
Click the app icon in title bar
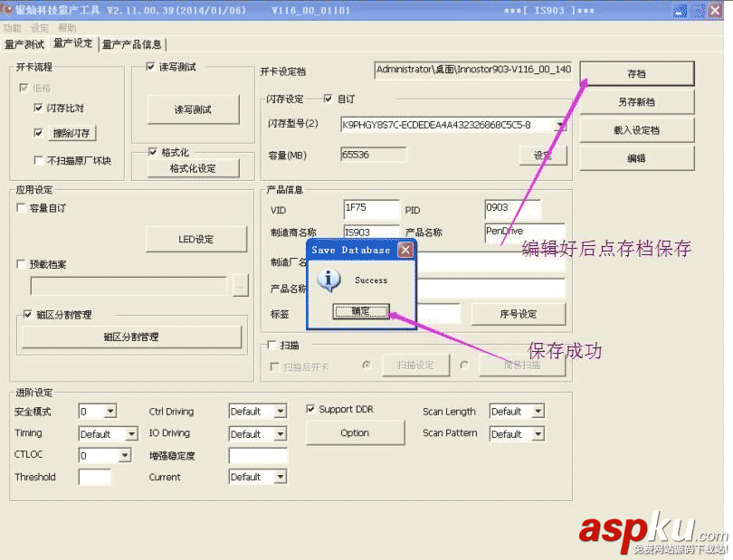pyautogui.click(x=6, y=9)
